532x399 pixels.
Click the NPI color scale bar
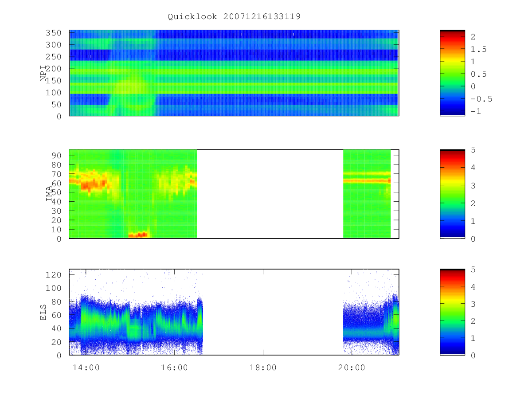452,73
